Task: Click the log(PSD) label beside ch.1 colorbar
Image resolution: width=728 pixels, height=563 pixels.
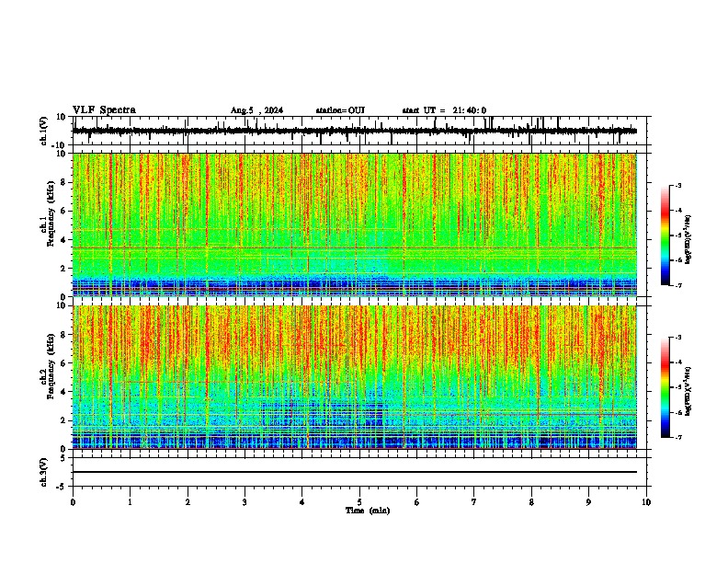Action: point(688,240)
